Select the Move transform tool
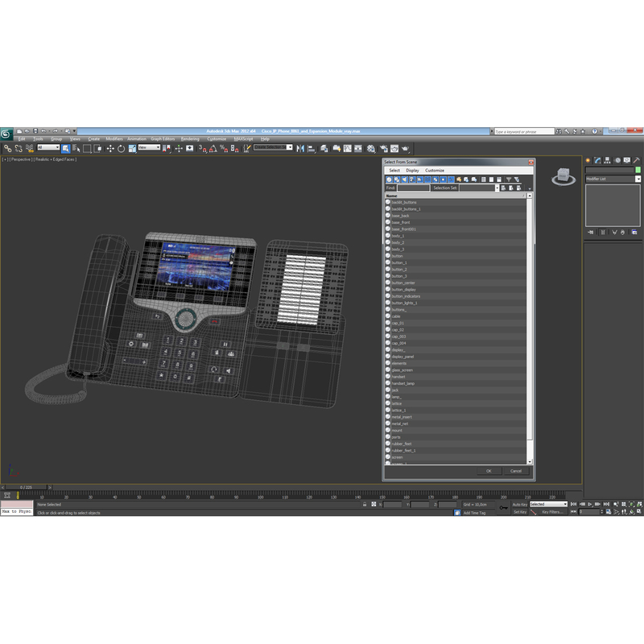The image size is (644, 644). (x=110, y=148)
